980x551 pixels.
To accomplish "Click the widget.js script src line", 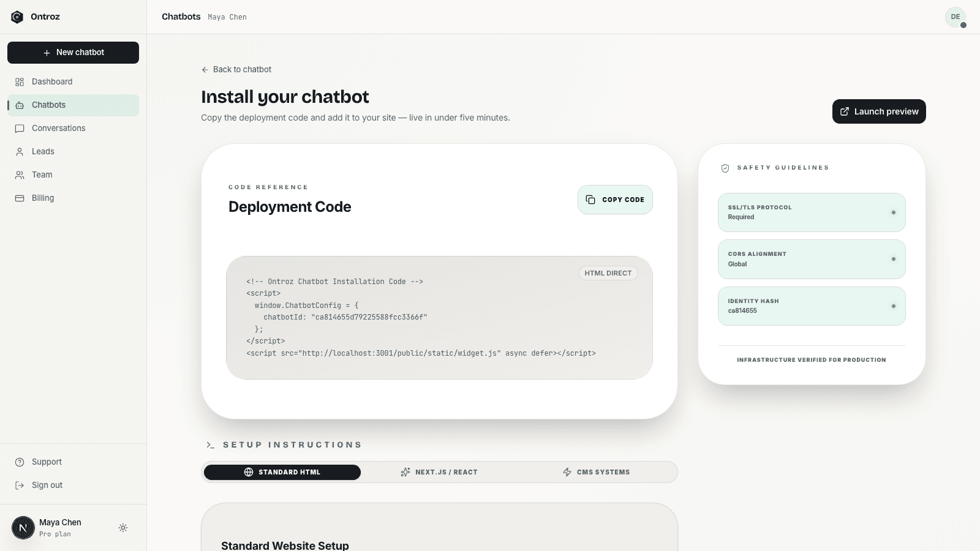I will click(x=421, y=353).
